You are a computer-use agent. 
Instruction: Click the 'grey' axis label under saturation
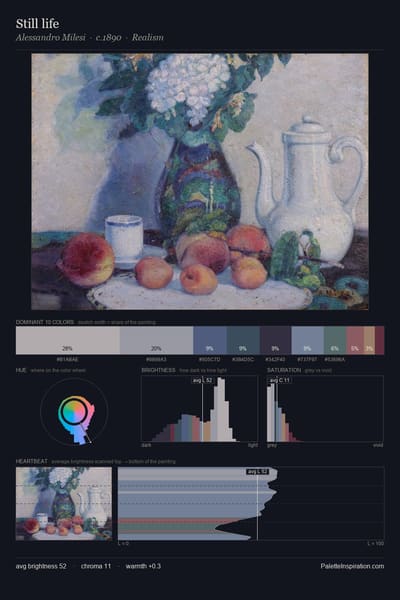[272, 445]
